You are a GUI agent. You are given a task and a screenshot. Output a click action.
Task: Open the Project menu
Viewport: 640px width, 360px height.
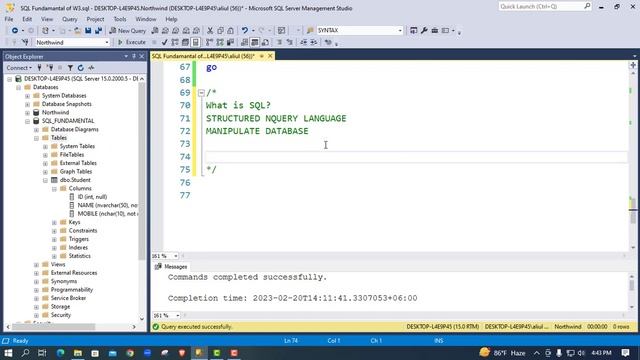(x=95, y=19)
